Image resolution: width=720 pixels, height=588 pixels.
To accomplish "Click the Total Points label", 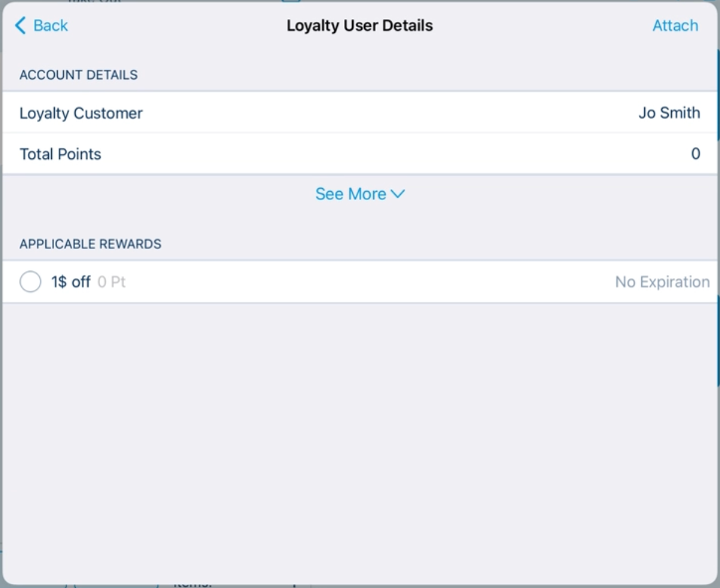I will click(x=60, y=154).
